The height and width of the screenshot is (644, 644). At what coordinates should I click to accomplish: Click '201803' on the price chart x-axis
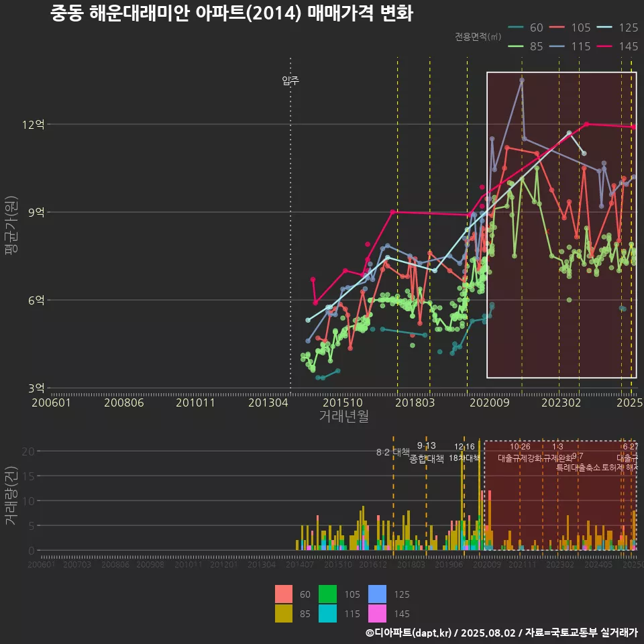point(415,402)
